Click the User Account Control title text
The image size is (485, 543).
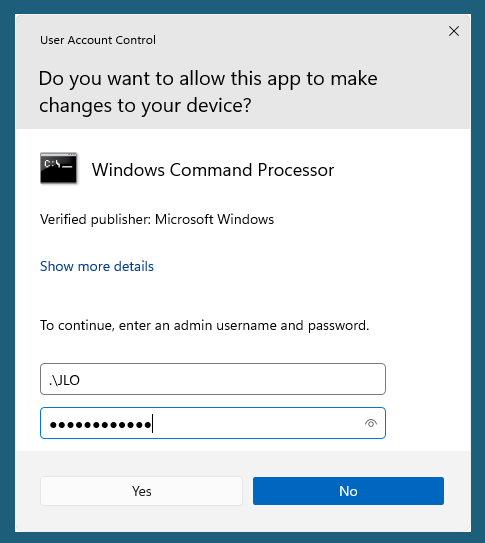(98, 40)
